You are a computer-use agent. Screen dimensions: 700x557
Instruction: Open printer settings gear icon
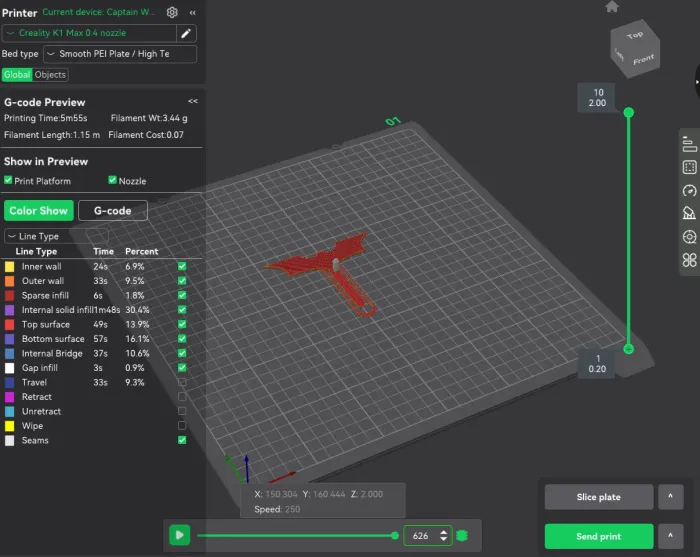172,12
